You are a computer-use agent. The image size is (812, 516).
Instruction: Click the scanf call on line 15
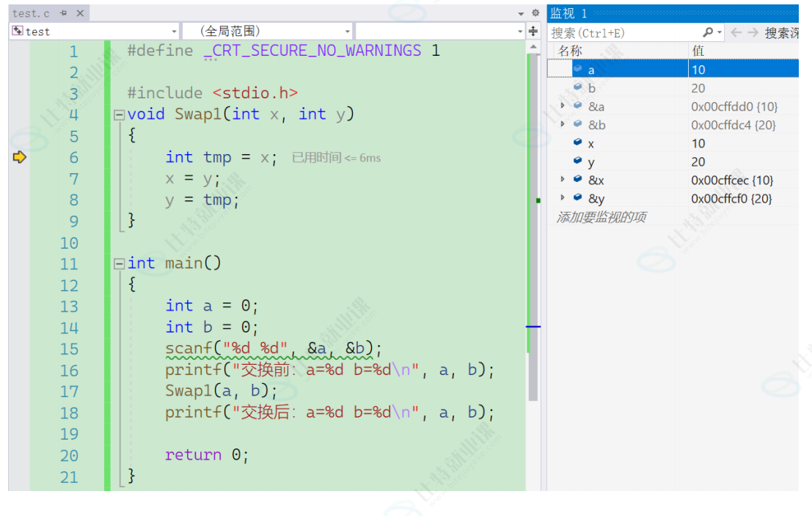click(274, 348)
